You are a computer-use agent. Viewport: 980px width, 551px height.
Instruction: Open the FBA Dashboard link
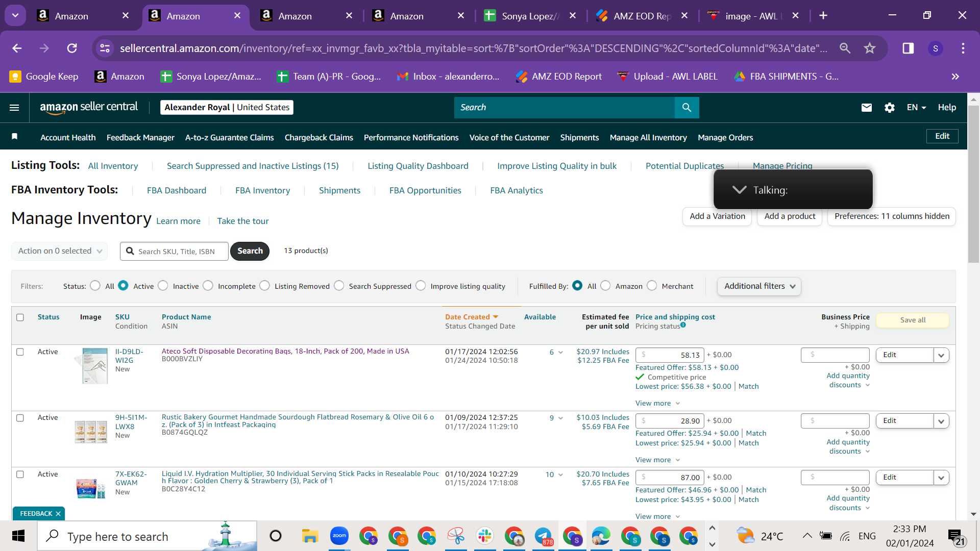pyautogui.click(x=177, y=190)
